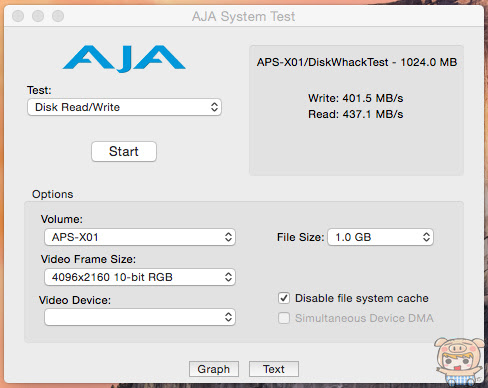Show the results Graph
The image size is (488, 388).
[x=214, y=369]
